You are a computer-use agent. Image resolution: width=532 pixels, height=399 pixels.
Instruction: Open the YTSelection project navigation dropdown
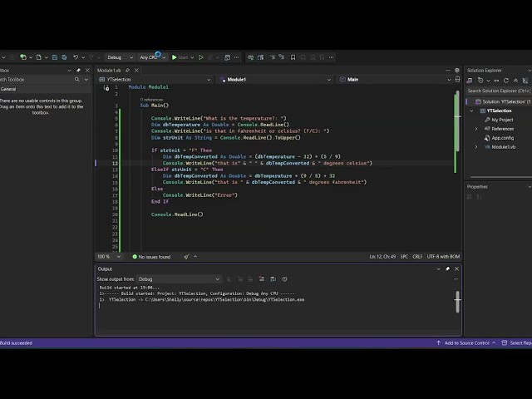(155, 80)
